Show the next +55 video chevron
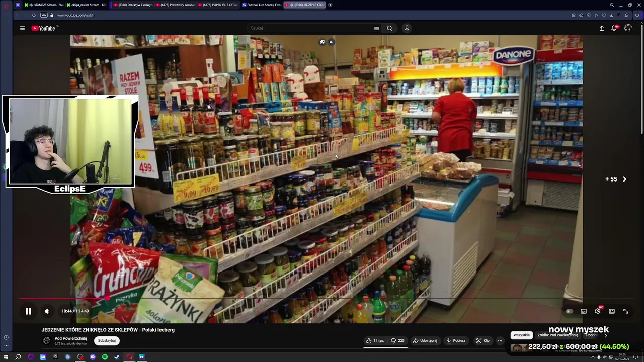Image resolution: width=644 pixels, height=362 pixels. 625,179
